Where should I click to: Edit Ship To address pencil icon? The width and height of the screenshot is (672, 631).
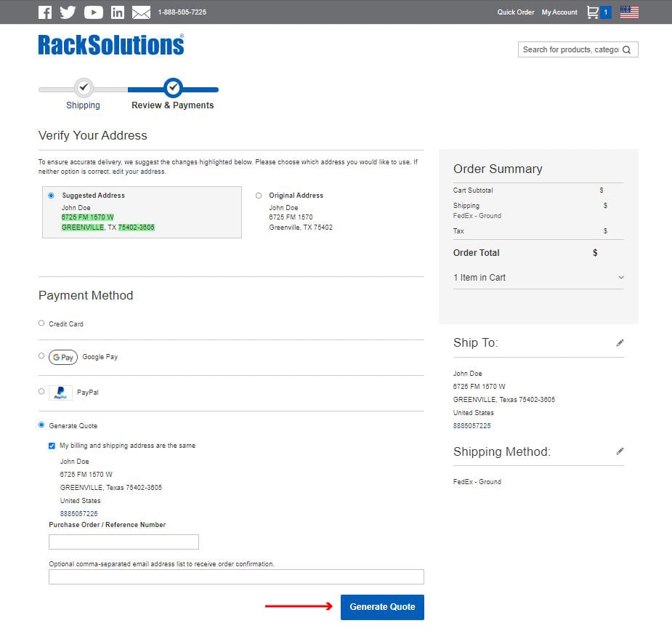[x=620, y=343]
